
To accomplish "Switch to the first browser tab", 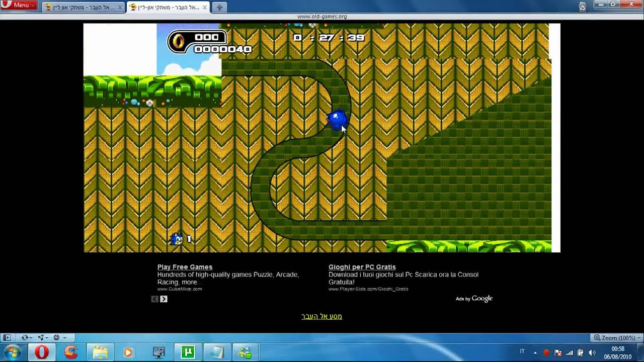I will click(x=83, y=7).
